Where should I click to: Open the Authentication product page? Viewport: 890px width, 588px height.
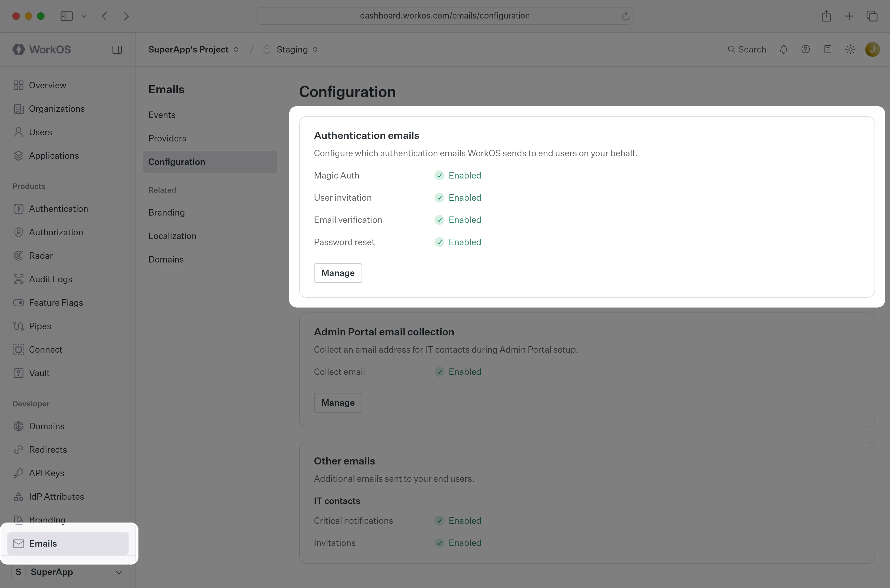point(68,208)
